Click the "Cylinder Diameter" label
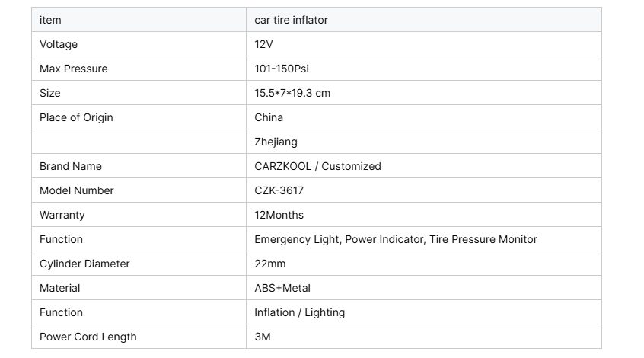The width and height of the screenshot is (644, 358). pos(84,264)
